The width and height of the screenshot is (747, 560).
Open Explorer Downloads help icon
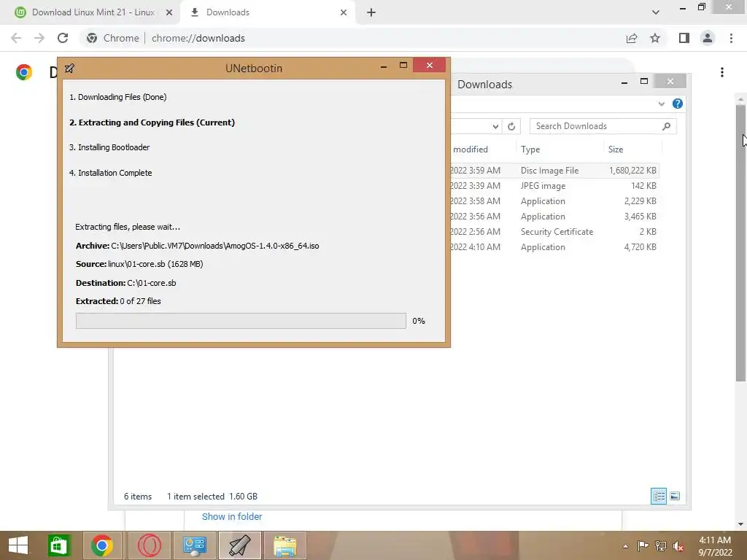pyautogui.click(x=678, y=104)
